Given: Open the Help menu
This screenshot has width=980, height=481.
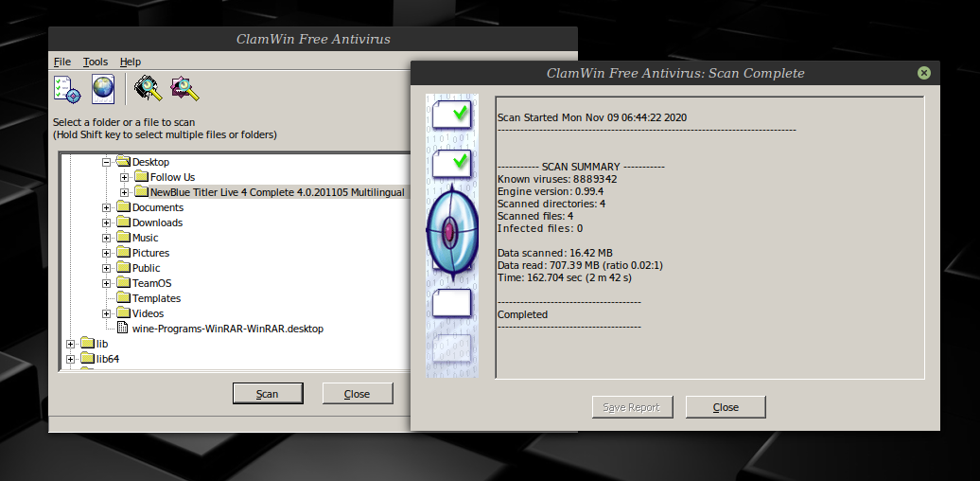Looking at the screenshot, I should coord(131,62).
